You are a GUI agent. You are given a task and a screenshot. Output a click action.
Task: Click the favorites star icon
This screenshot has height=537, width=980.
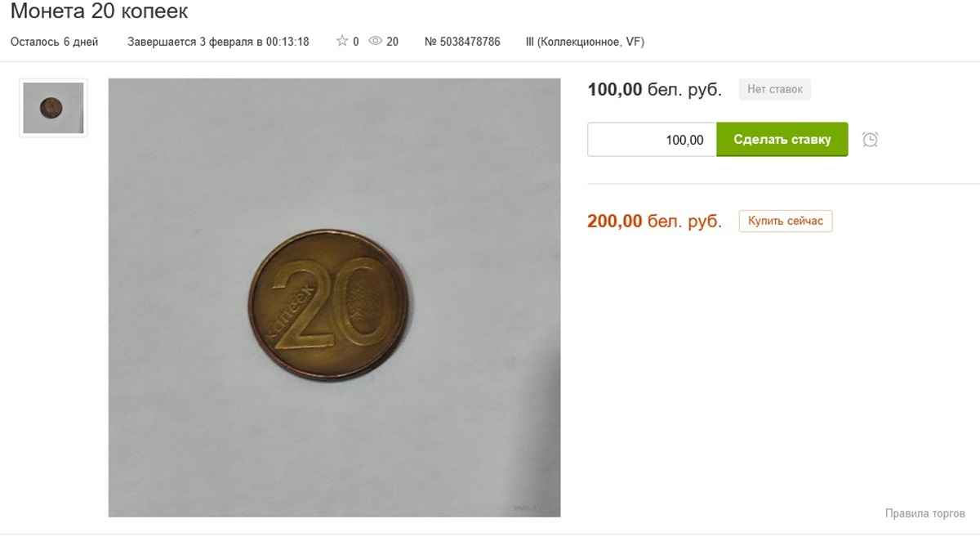(342, 41)
